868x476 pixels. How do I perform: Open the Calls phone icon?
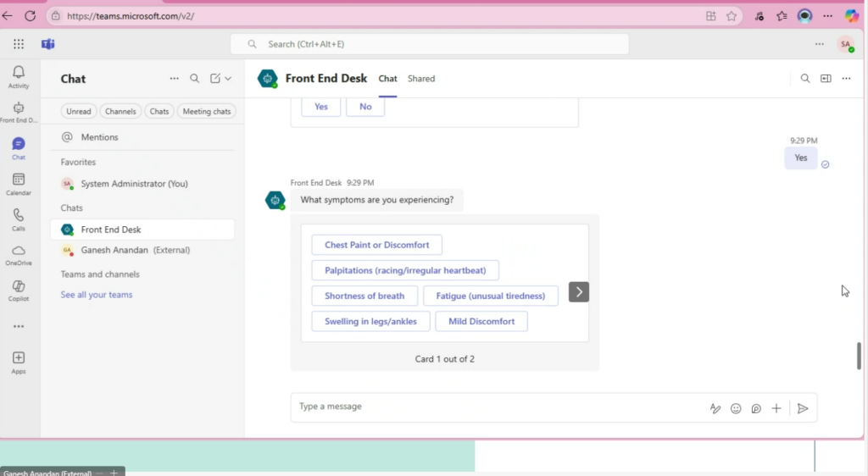(x=19, y=219)
